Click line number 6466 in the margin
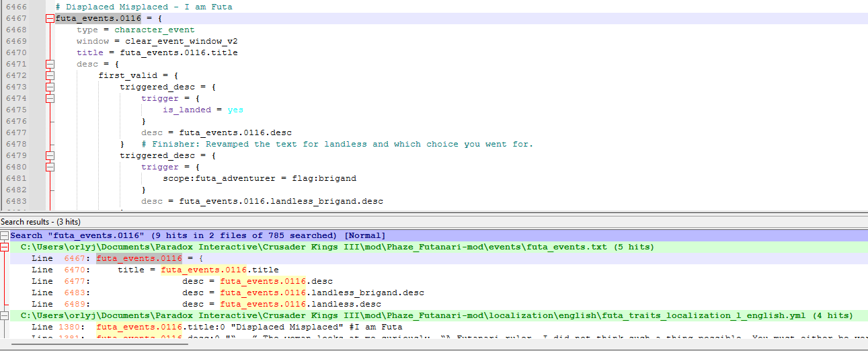The width and height of the screenshot is (868, 351). (x=16, y=7)
